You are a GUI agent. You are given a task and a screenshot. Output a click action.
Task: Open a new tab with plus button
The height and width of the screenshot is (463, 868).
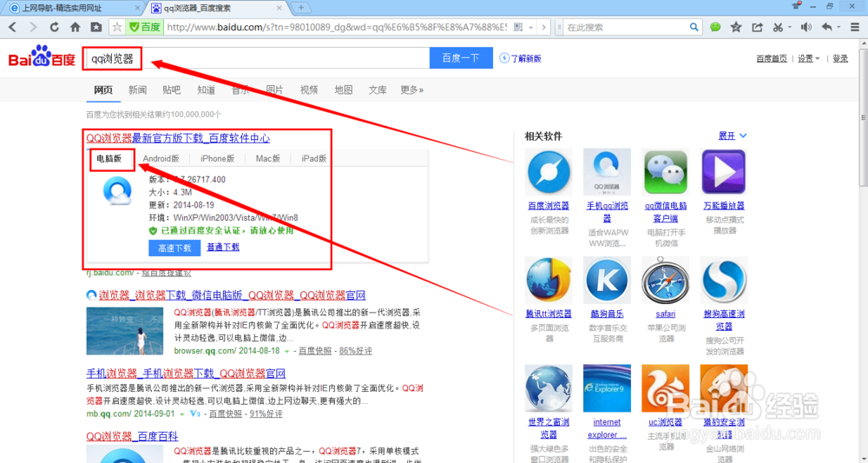pyautogui.click(x=301, y=8)
